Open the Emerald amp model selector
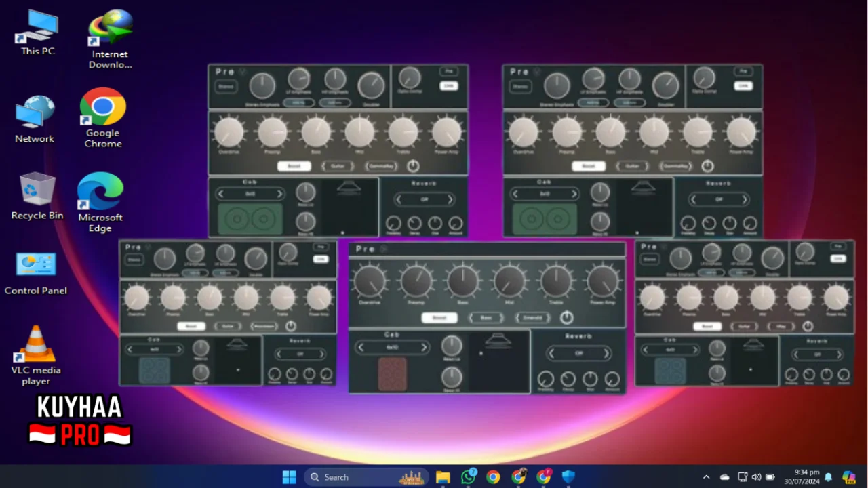 532,317
